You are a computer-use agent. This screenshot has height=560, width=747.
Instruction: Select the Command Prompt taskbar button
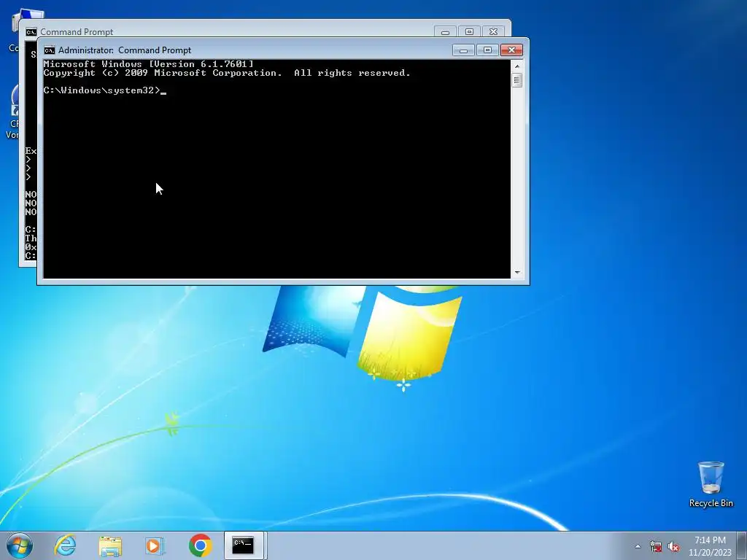pos(244,545)
